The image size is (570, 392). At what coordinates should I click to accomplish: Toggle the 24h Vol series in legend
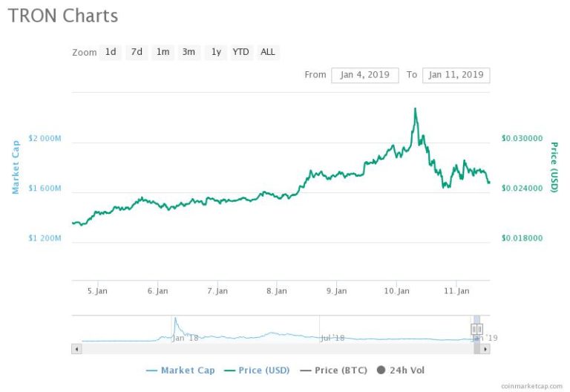[401, 370]
